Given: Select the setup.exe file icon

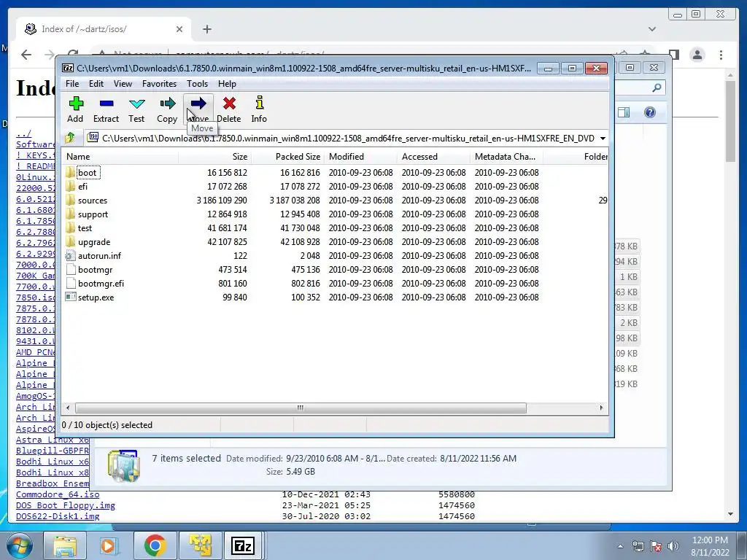Looking at the screenshot, I should [71, 297].
